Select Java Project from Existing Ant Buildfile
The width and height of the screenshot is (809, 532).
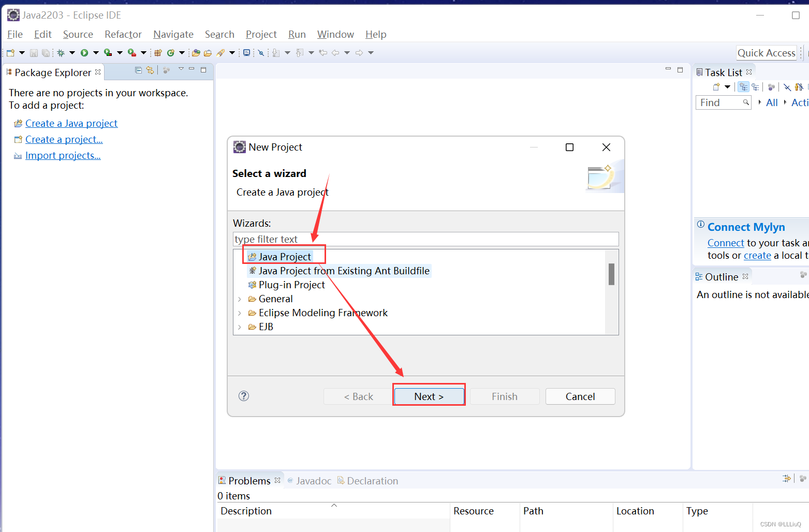(x=340, y=271)
